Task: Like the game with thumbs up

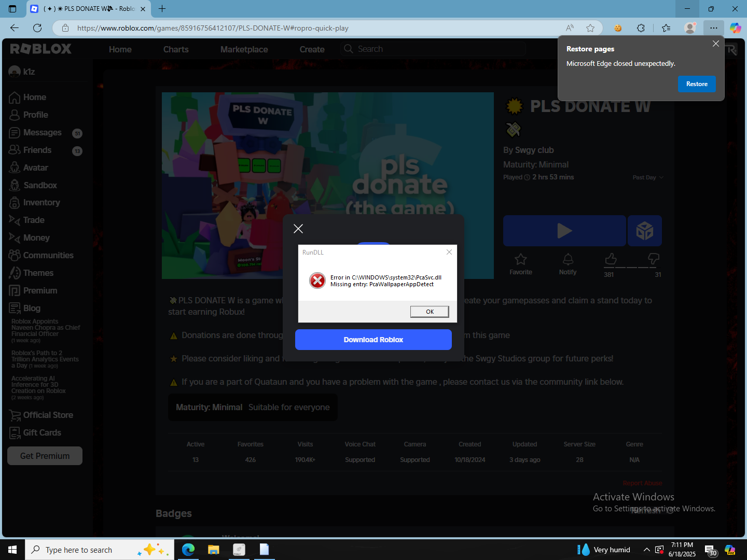Action: pyautogui.click(x=611, y=259)
